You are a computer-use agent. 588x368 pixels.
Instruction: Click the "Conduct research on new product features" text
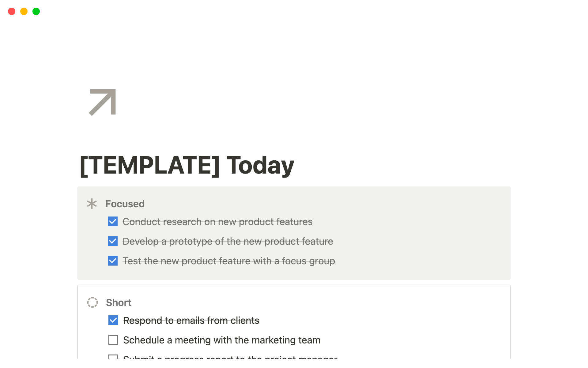point(217,222)
